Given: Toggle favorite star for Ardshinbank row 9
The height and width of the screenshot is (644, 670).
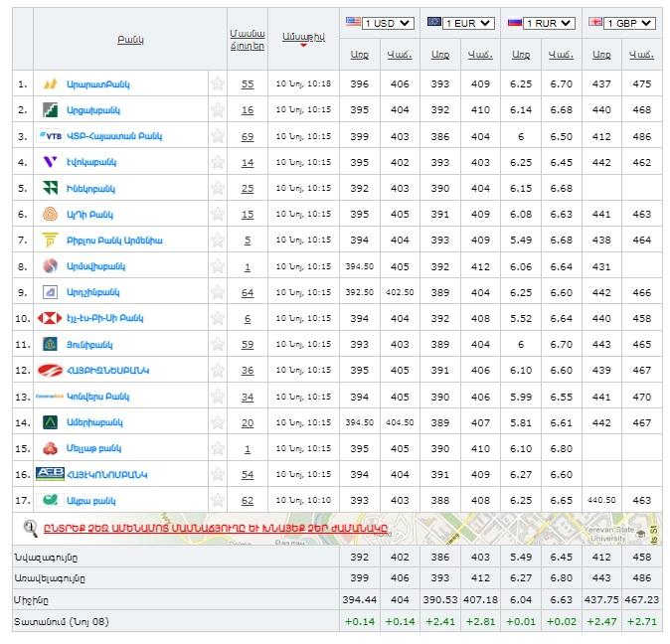Looking at the screenshot, I should coord(217,292).
